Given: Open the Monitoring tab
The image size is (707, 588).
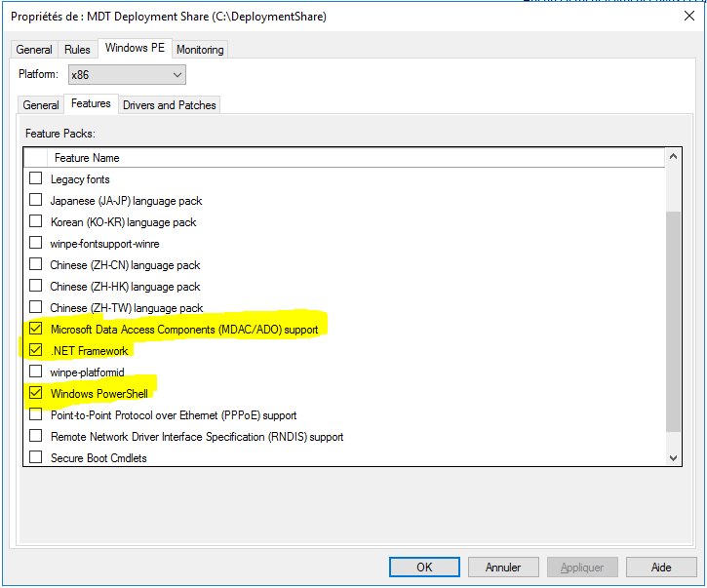Looking at the screenshot, I should (x=200, y=50).
